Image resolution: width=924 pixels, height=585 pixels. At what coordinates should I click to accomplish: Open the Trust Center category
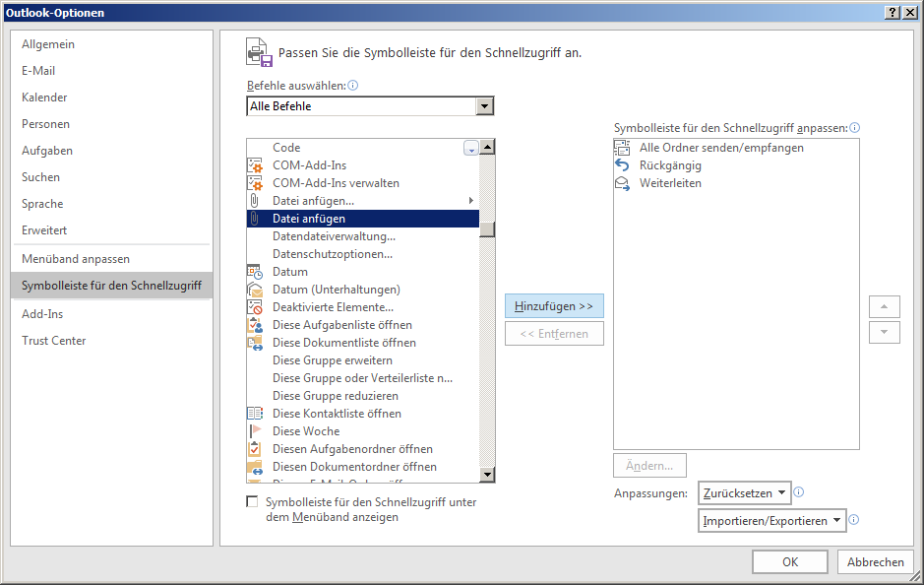point(111,341)
